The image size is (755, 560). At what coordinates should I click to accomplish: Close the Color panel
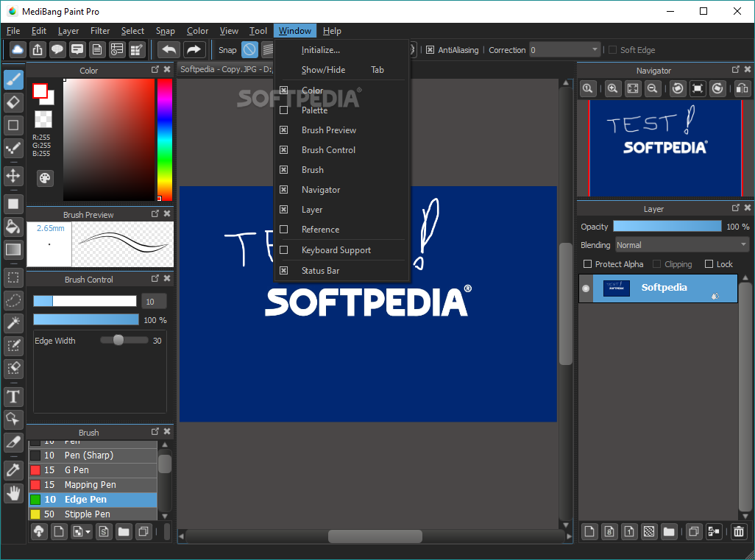tap(167, 69)
